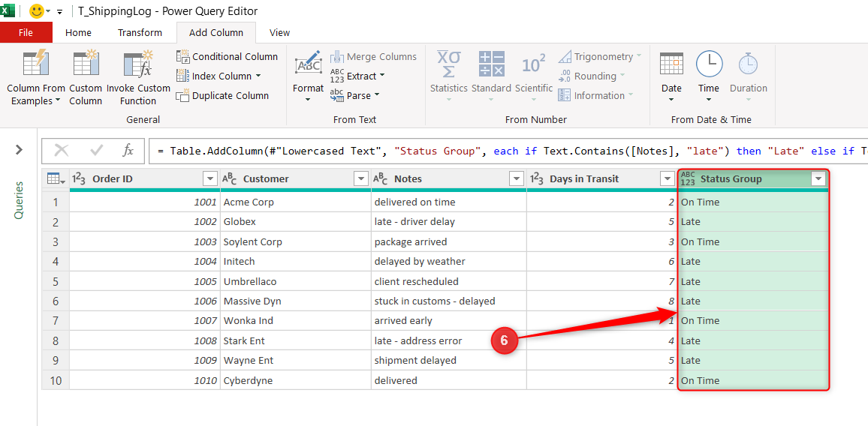Image resolution: width=868 pixels, height=426 pixels.
Task: Select the Customer column header
Action: (296, 178)
